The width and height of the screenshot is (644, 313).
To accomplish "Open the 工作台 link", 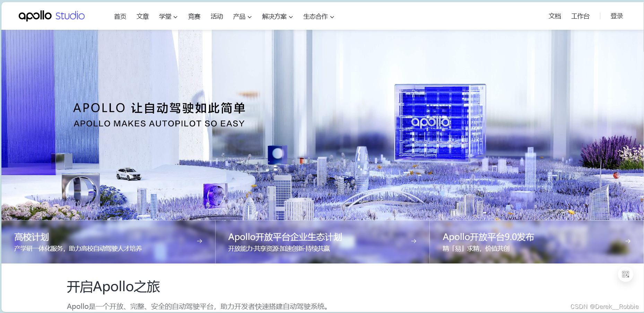I will (580, 16).
